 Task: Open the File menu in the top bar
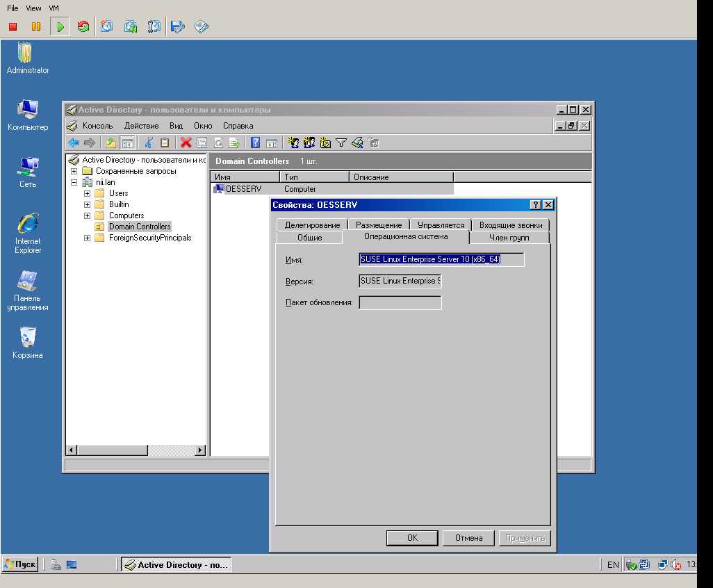(13, 8)
